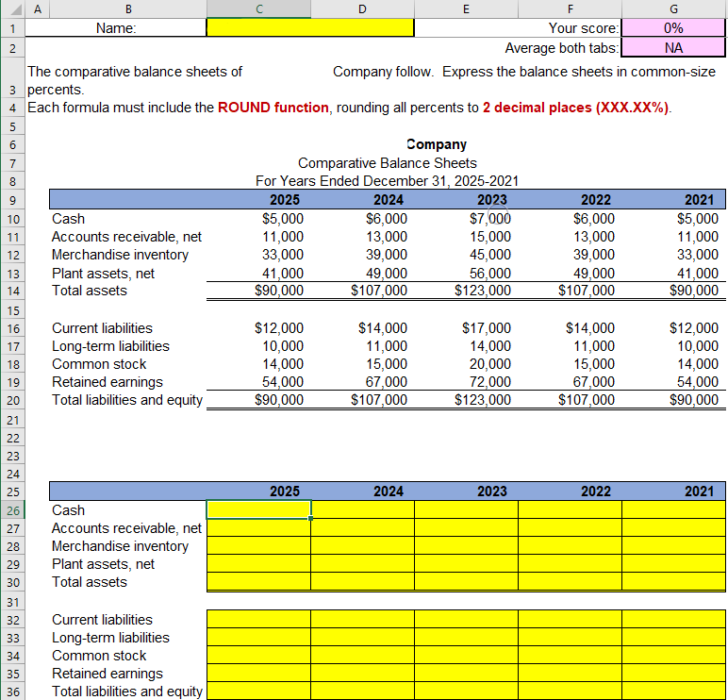
Task: Select 2024 Long-term liabilities percent cell
Action: tap(363, 638)
